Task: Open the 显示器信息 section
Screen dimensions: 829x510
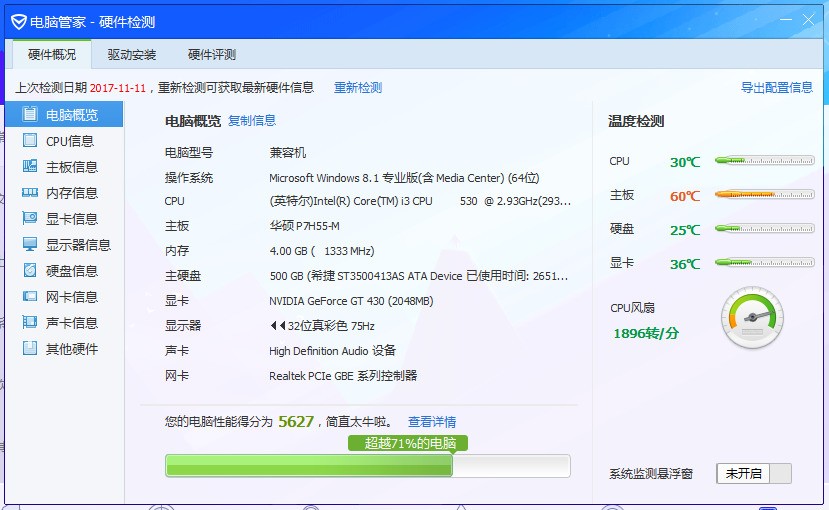Action: [x=63, y=244]
